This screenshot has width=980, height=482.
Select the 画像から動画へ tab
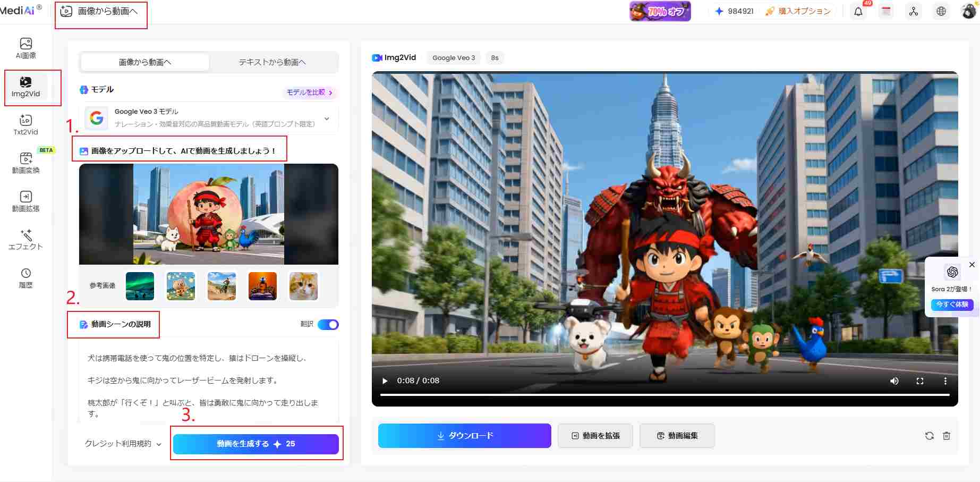(144, 62)
